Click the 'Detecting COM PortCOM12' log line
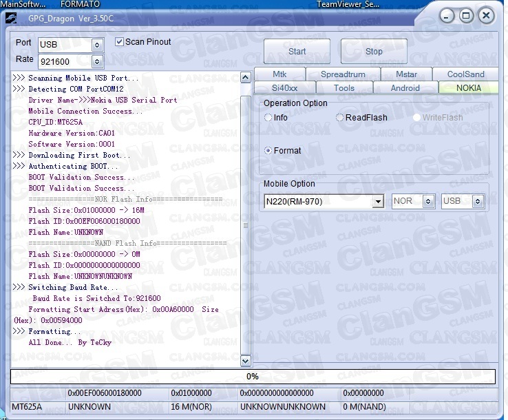Screen dimensions: 508x420 click(x=68, y=89)
